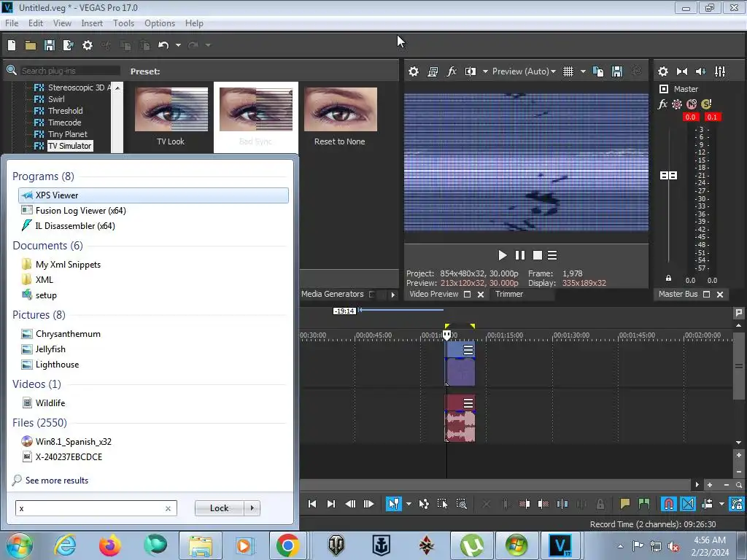Copy preview snapshot to clipboard
The width and height of the screenshot is (747, 560).
pyautogui.click(x=598, y=71)
